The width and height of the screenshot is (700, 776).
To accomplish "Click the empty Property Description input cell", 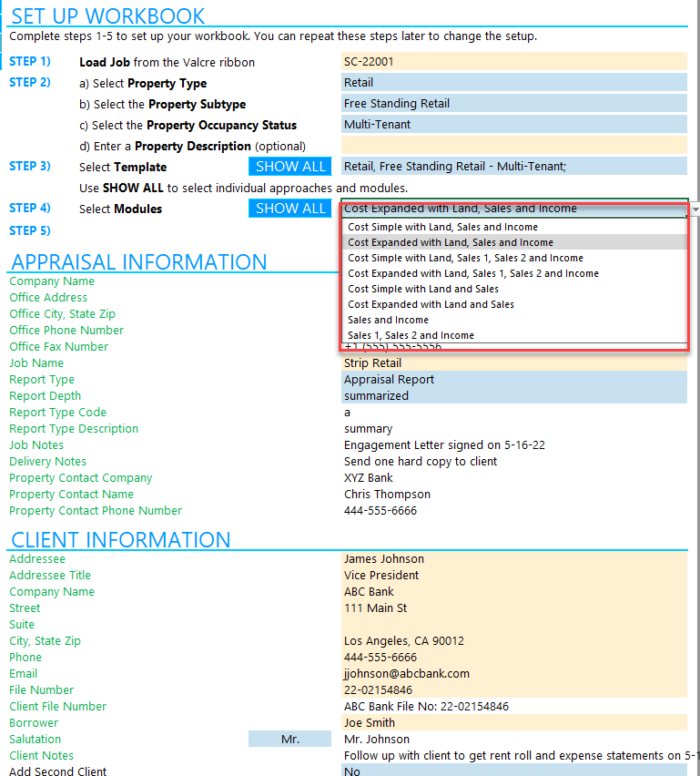I will pyautogui.click(x=514, y=145).
